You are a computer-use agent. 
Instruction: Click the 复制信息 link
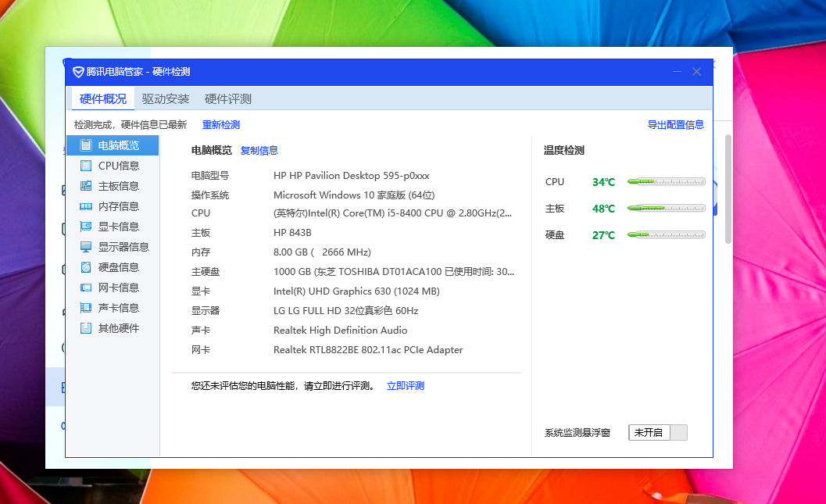259,151
